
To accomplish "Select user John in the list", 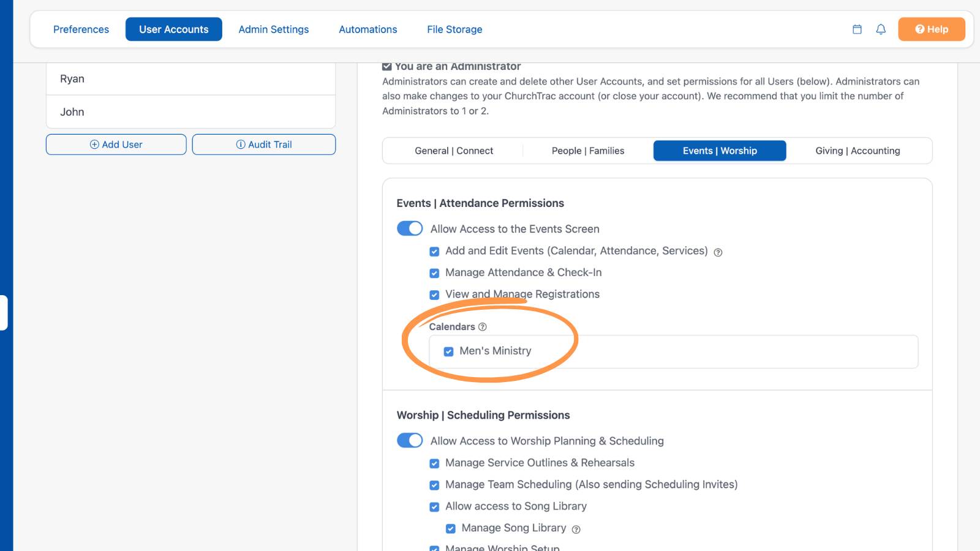I will (190, 112).
